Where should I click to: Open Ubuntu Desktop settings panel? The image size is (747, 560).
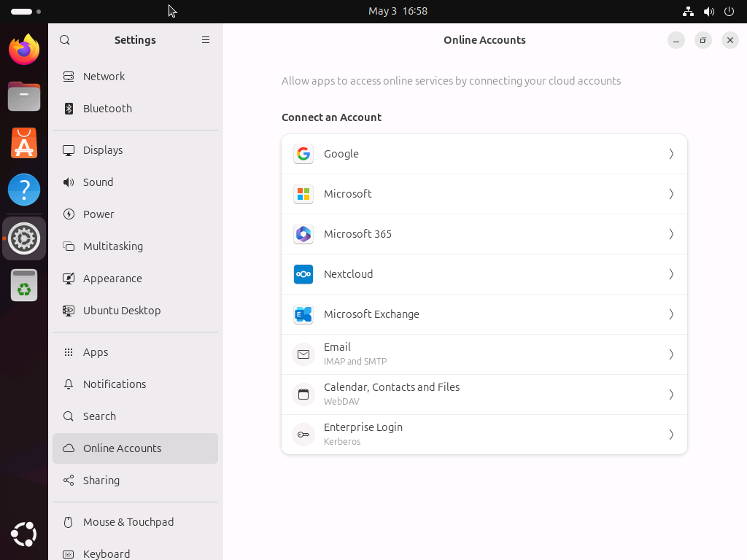135,311
